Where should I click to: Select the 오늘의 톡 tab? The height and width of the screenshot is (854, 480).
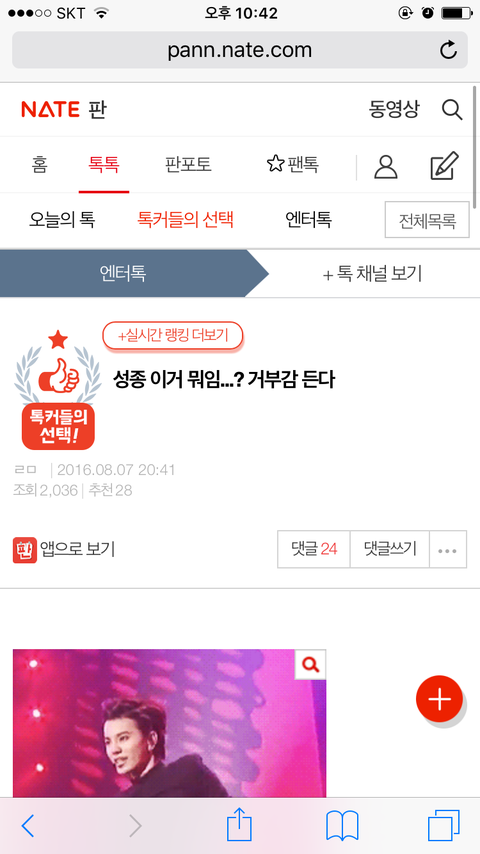(x=62, y=220)
